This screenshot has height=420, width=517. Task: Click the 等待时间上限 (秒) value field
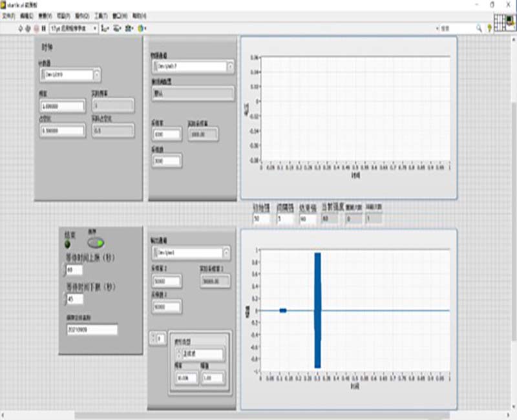click(72, 269)
